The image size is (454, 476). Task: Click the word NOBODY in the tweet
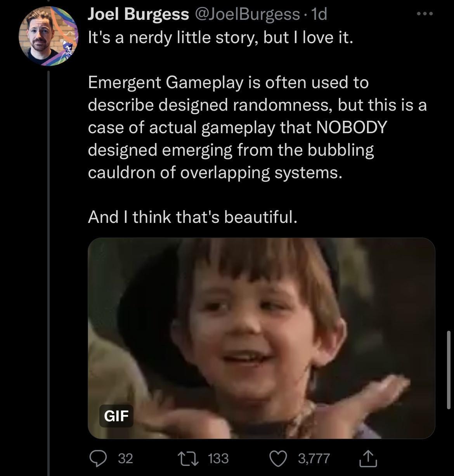pyautogui.click(x=352, y=127)
